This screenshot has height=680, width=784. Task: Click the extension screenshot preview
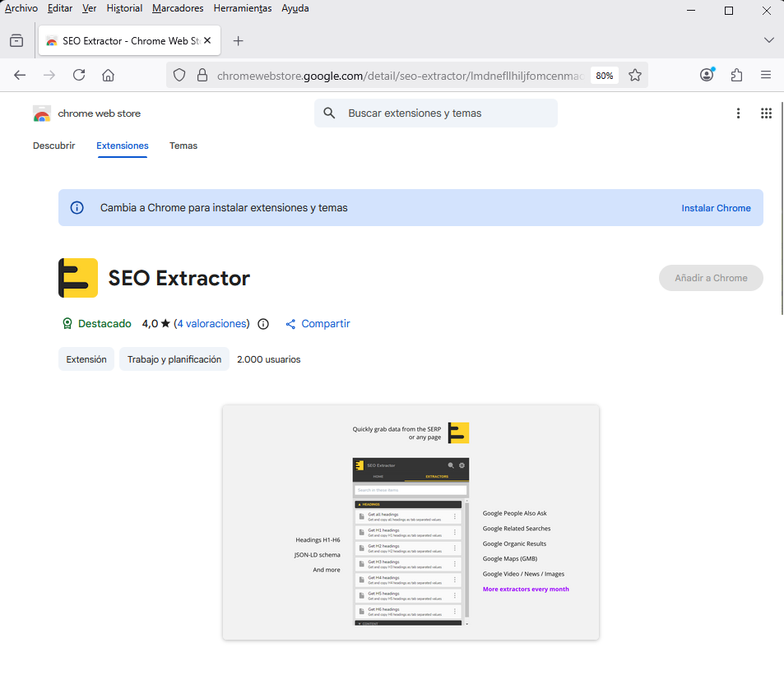tap(410, 523)
